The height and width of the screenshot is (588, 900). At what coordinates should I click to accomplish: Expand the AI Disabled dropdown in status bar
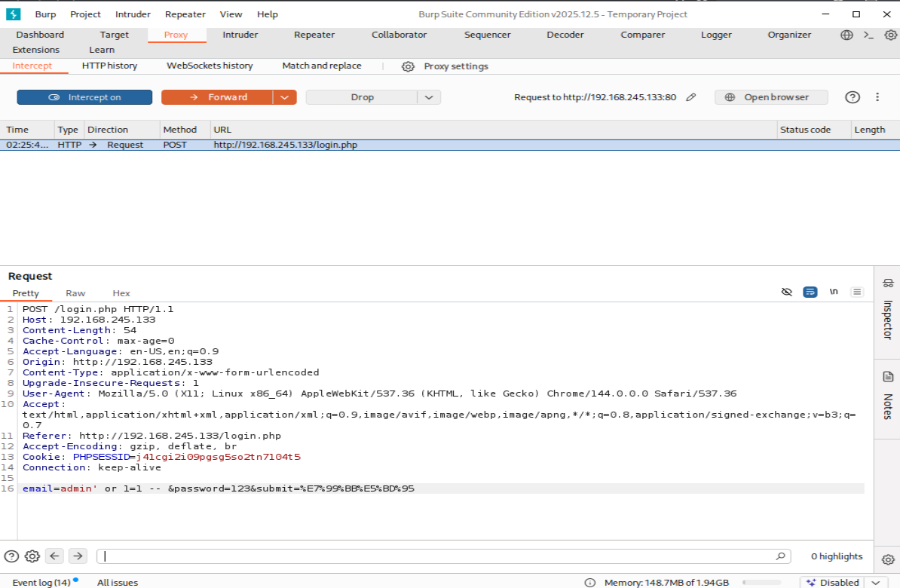(875, 583)
